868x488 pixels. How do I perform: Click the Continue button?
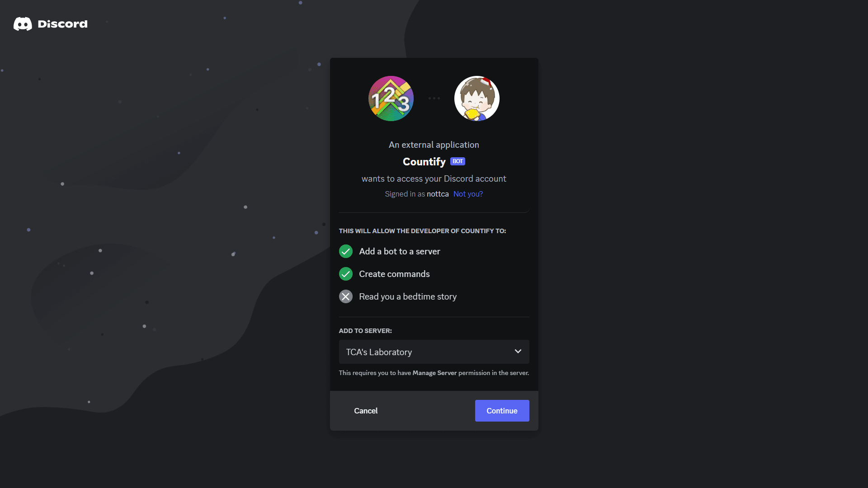[x=501, y=411]
